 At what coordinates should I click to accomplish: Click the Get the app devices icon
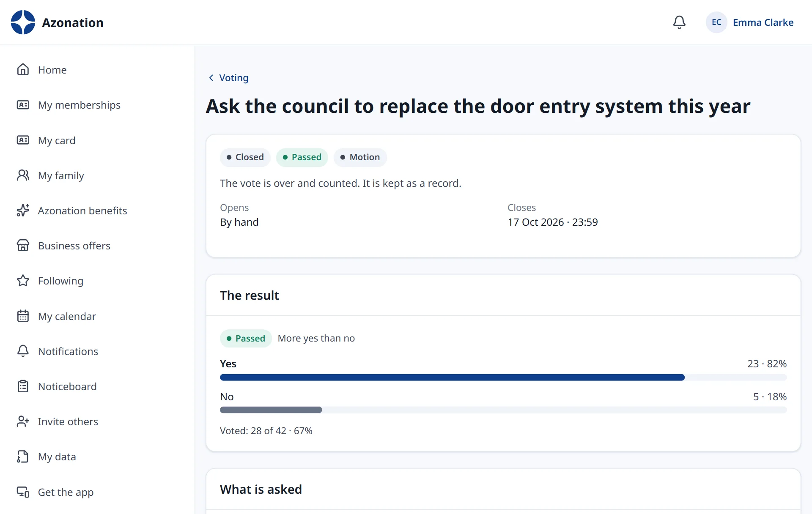[23, 492]
